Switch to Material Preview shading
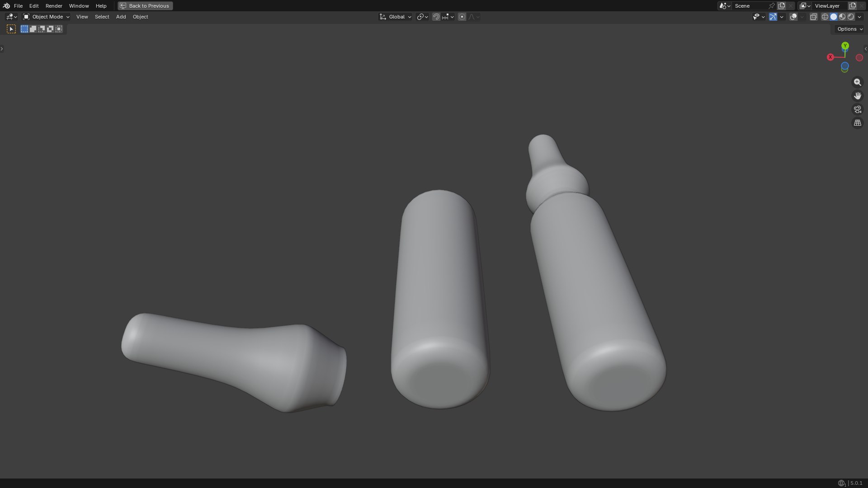This screenshot has width=868, height=488. pos(842,17)
